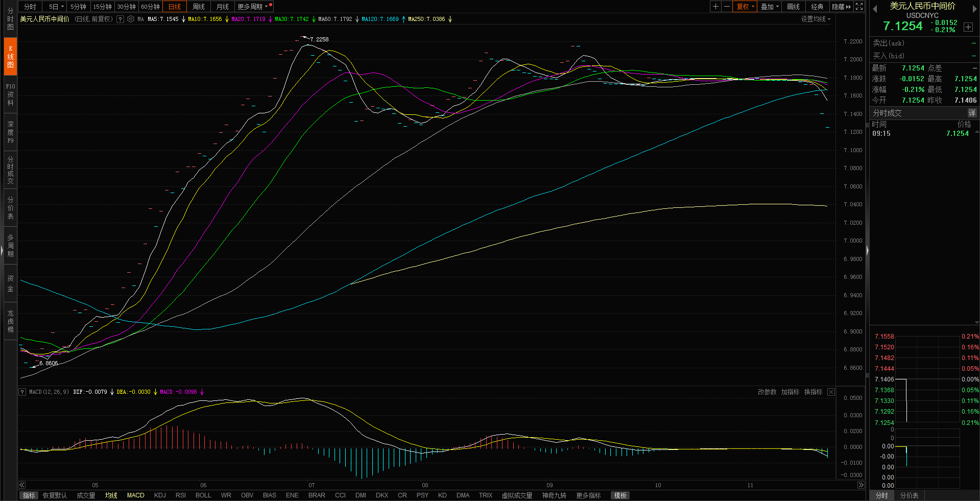Click the zoom-in plus icon above chart
Image resolution: width=980 pixels, height=501 pixels.
pyautogui.click(x=715, y=7)
